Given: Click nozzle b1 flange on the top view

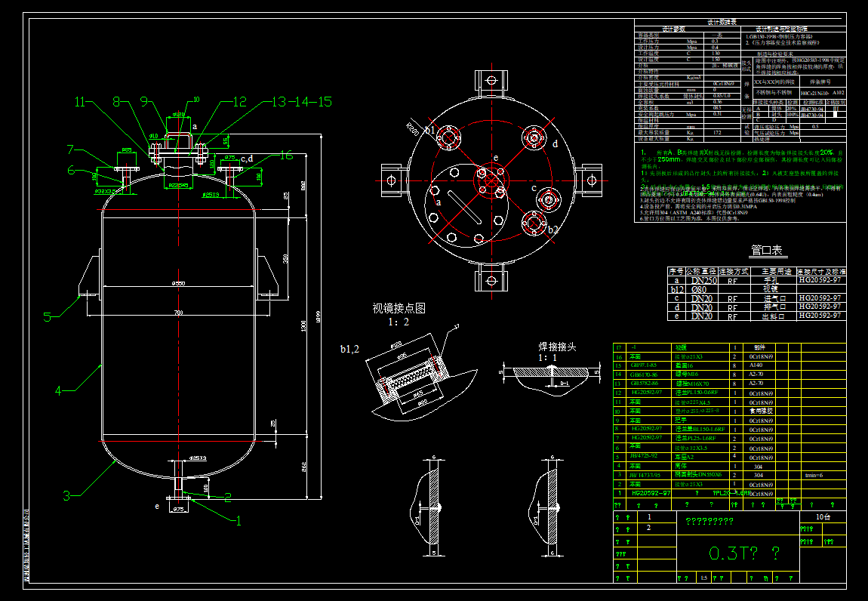Looking at the screenshot, I should pos(448,136).
